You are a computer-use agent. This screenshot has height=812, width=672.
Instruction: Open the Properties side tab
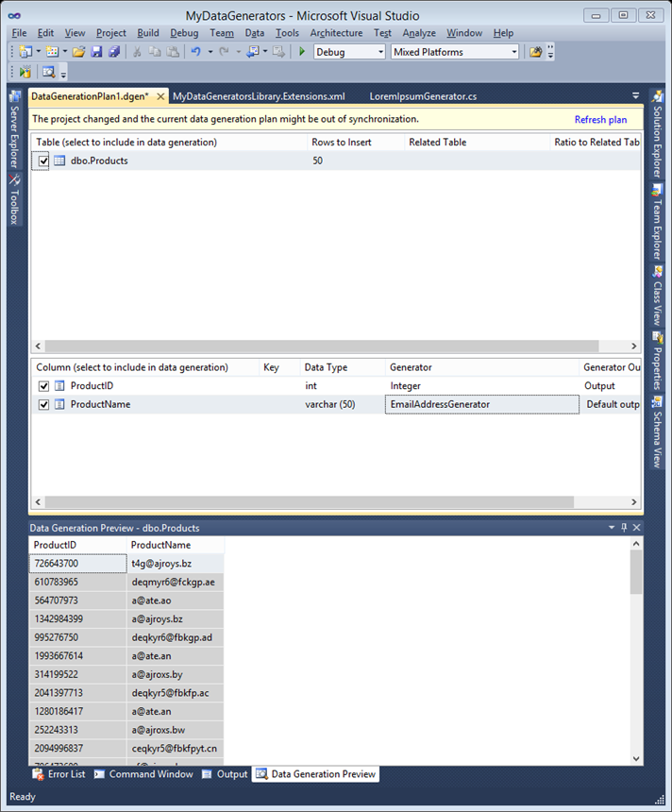click(x=658, y=361)
